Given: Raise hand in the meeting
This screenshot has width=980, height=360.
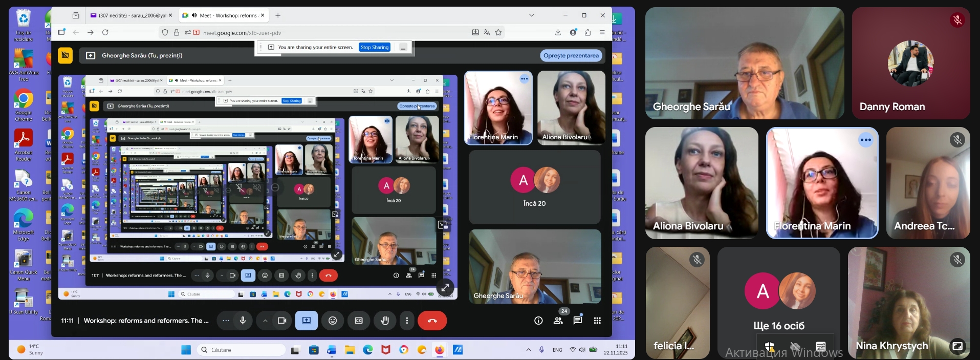Looking at the screenshot, I should 385,321.
